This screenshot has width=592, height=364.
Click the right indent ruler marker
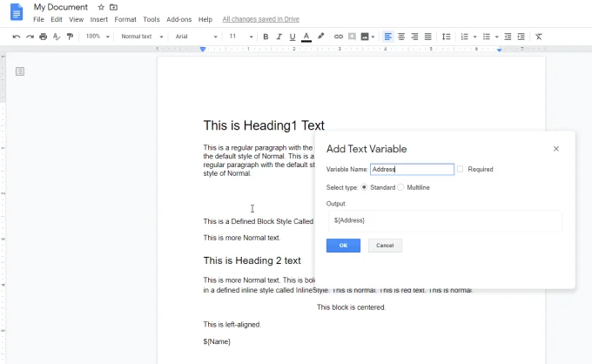tap(499, 50)
